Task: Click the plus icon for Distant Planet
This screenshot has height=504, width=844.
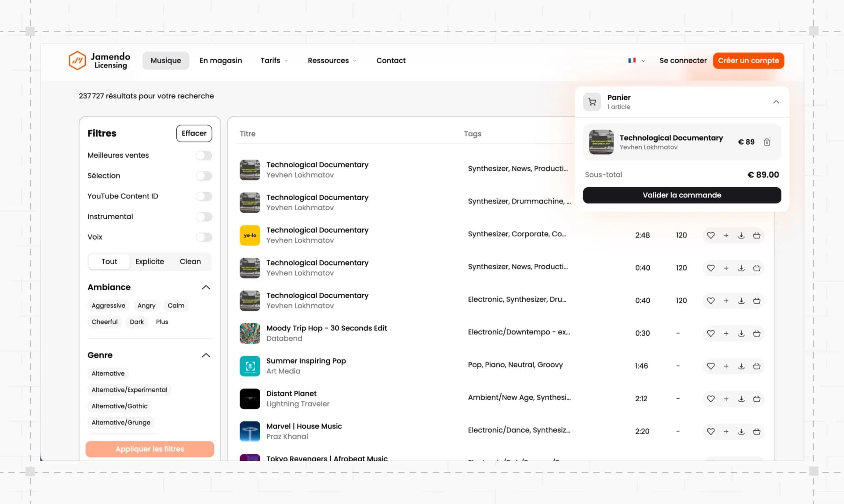Action: (x=726, y=399)
